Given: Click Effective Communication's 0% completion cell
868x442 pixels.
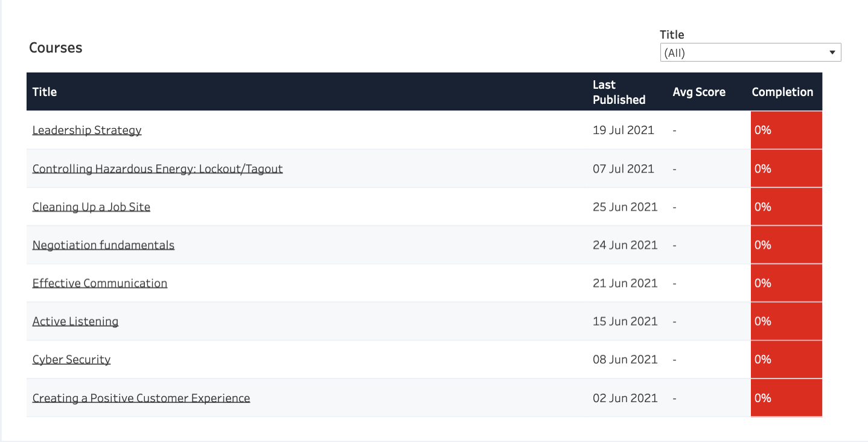Looking at the screenshot, I should click(x=787, y=283).
